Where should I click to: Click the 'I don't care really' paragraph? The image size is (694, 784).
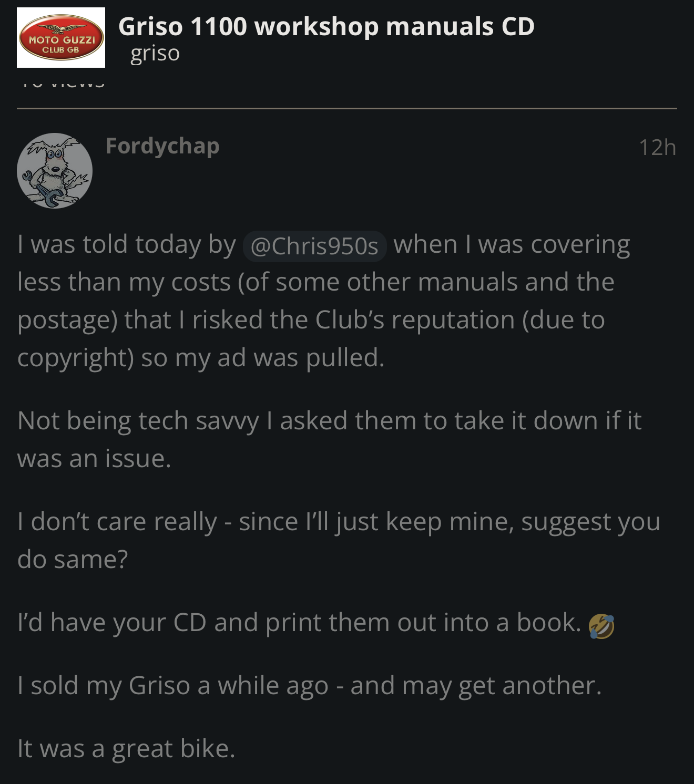point(339,522)
